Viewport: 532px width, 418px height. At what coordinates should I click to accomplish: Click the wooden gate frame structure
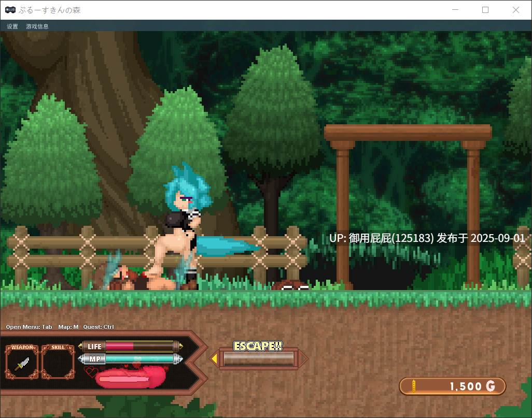(408, 206)
